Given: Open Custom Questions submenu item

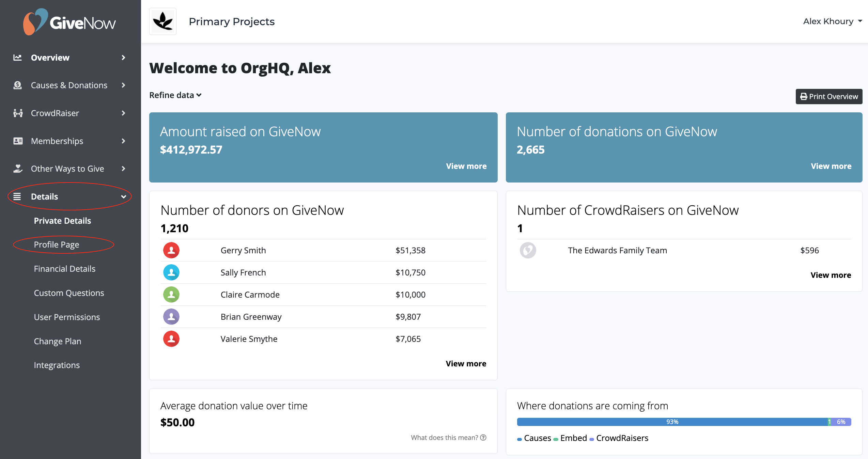Looking at the screenshot, I should click(69, 293).
